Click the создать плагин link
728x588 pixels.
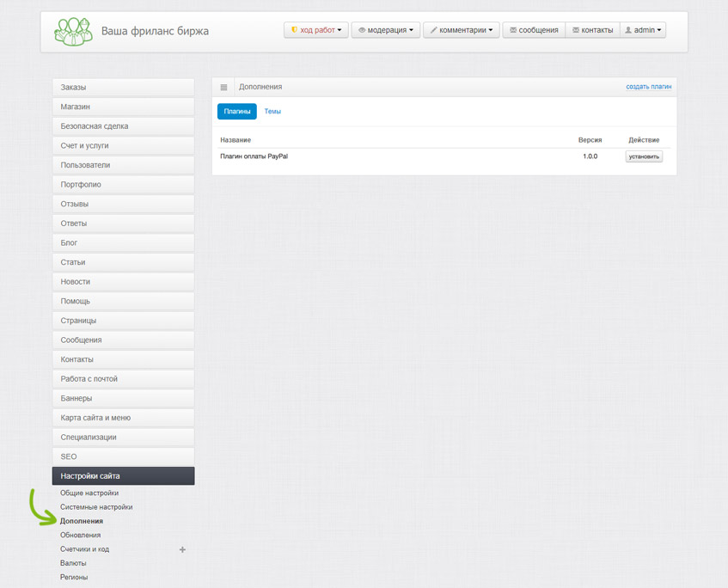649,87
